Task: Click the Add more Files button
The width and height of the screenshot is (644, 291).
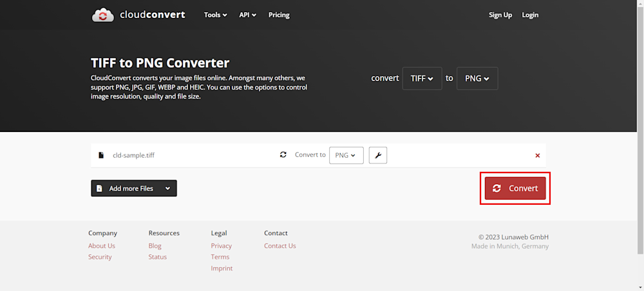Action: click(134, 189)
